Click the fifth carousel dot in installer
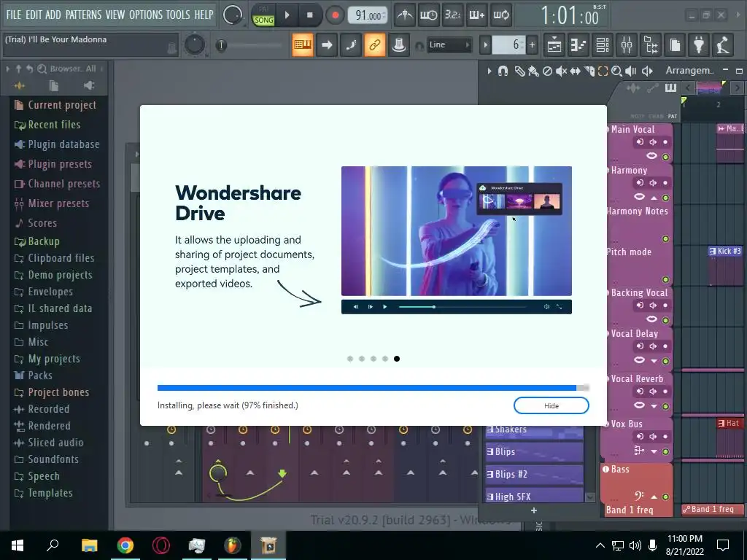The width and height of the screenshot is (747, 560). click(397, 359)
